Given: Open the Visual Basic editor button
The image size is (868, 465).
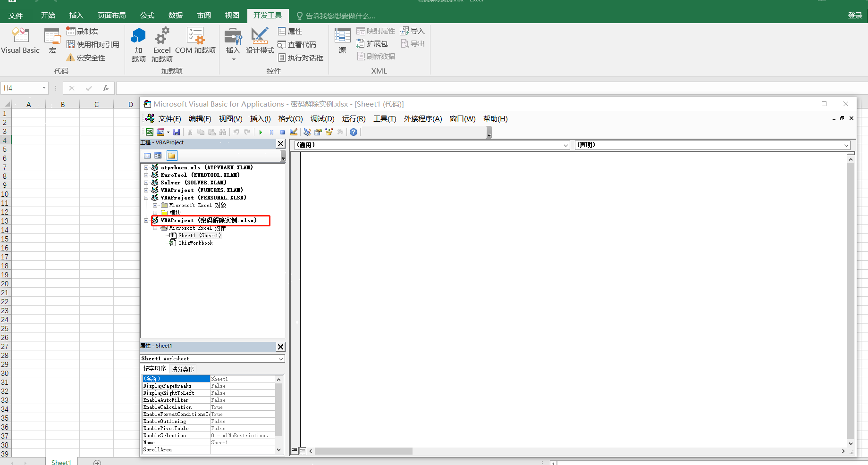Looking at the screenshot, I should (x=20, y=41).
